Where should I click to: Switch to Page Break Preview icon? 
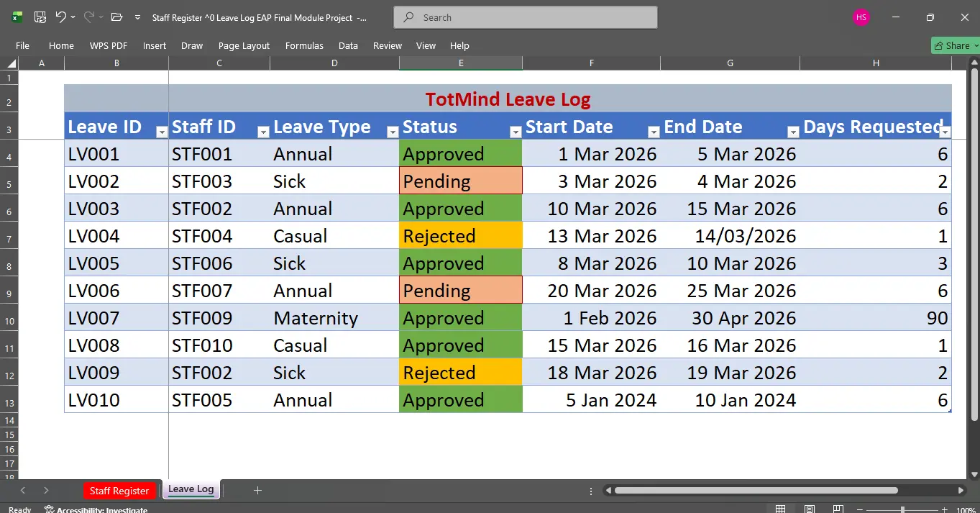(x=838, y=509)
